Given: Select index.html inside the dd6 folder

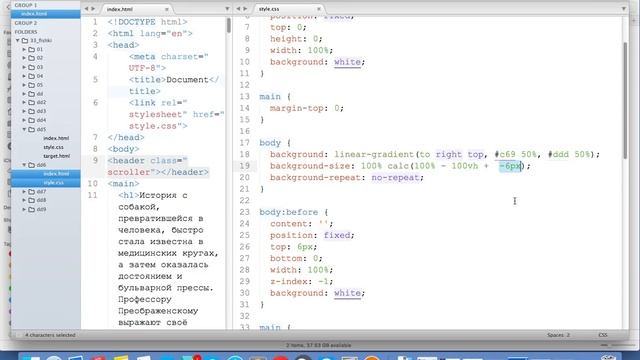Looking at the screenshot, I should coord(45,174).
